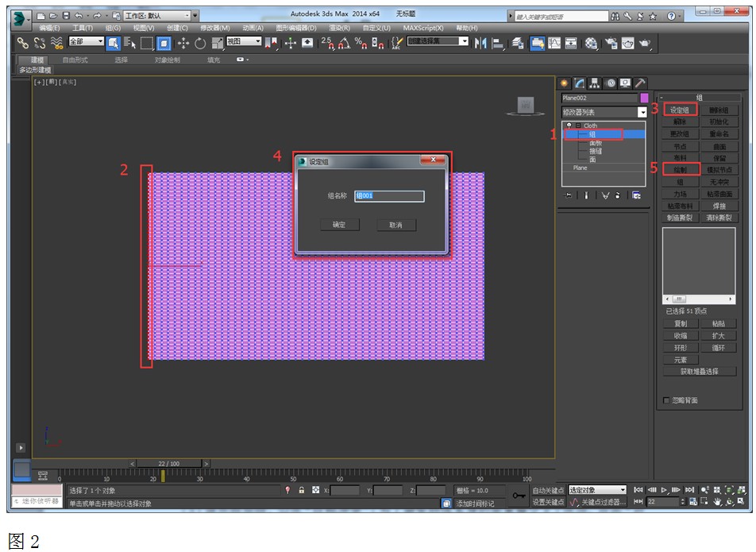This screenshot has height=552, width=756.
Task: Choose the Rectangular Selection Region tool
Action: tap(147, 44)
